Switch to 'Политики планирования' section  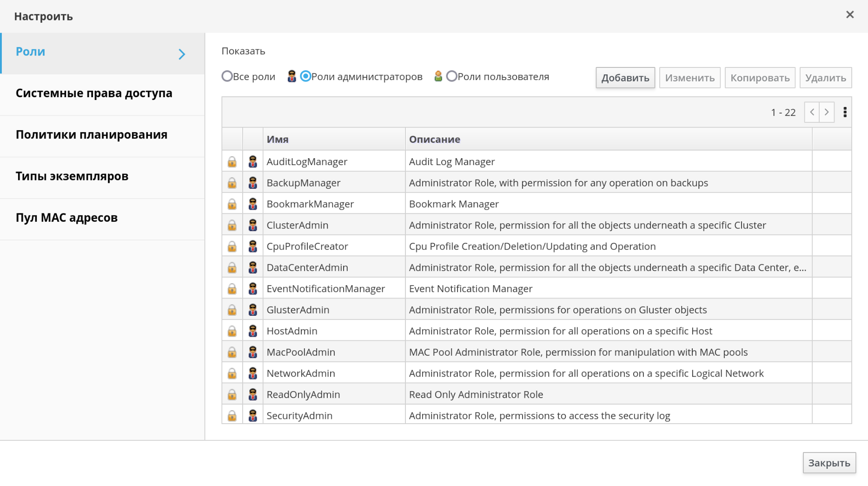click(x=92, y=135)
